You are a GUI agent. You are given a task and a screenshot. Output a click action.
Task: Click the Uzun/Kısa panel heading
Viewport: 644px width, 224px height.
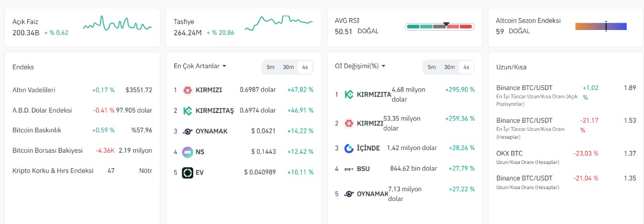511,67
